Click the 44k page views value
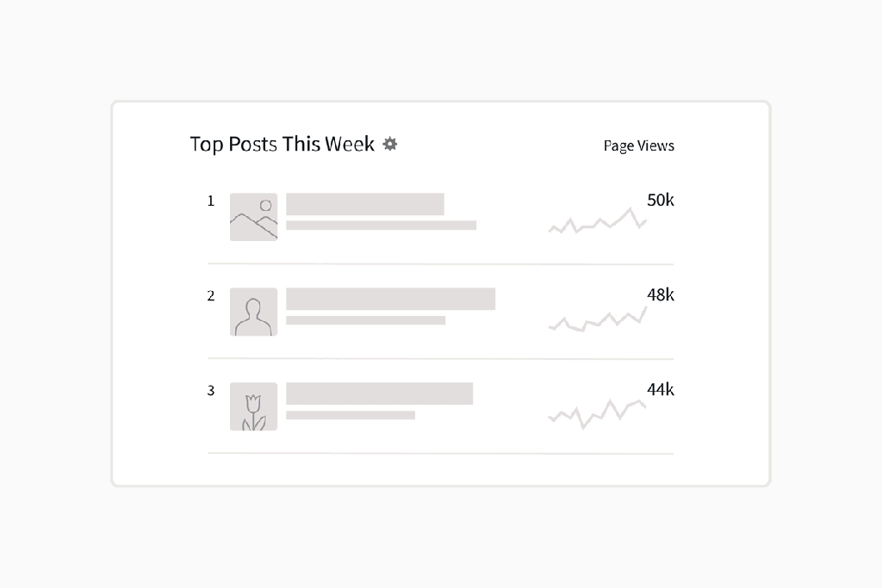 click(661, 390)
